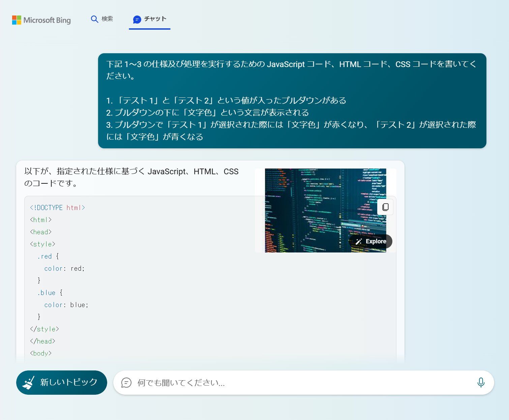Click the blue chat bubble icon
The image size is (509, 420).
(x=137, y=20)
